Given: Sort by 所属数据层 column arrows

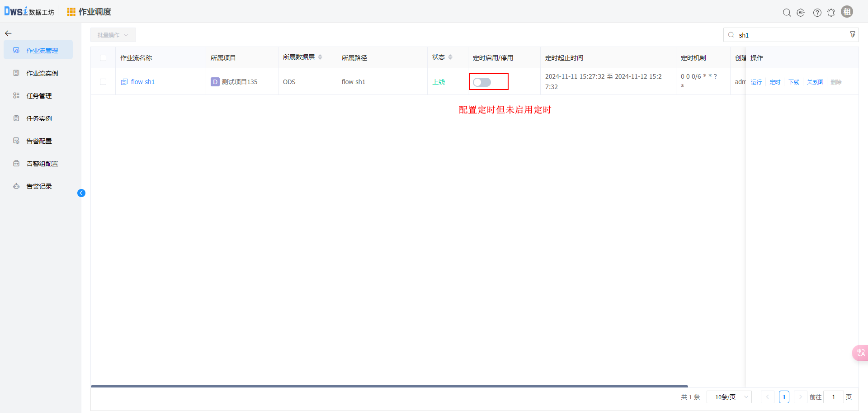Looking at the screenshot, I should click(320, 57).
